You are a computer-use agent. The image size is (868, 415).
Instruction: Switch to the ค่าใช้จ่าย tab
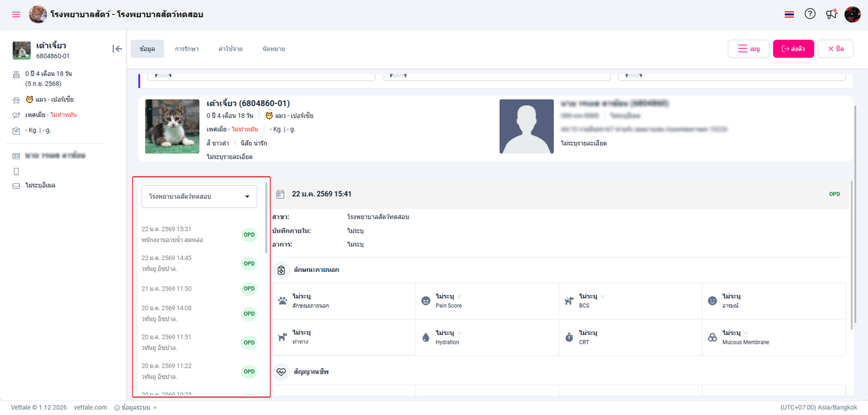(x=231, y=49)
